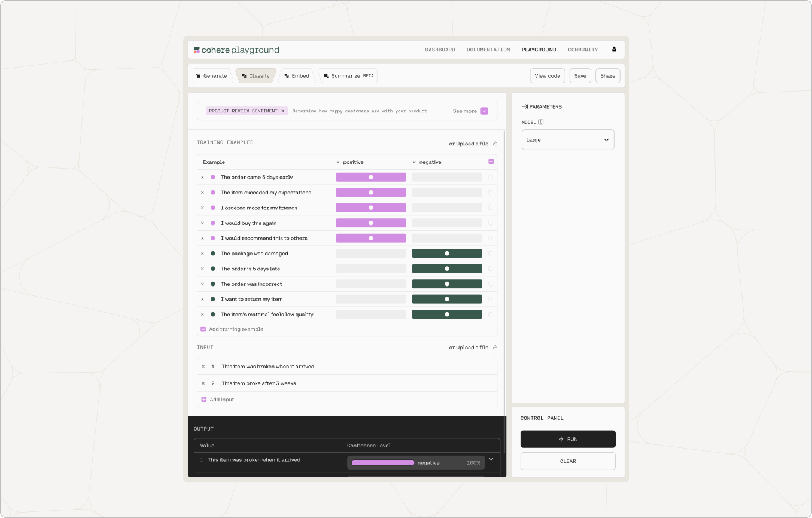
Task: Delete example 'I ordered more for my friends'
Action: tap(202, 208)
